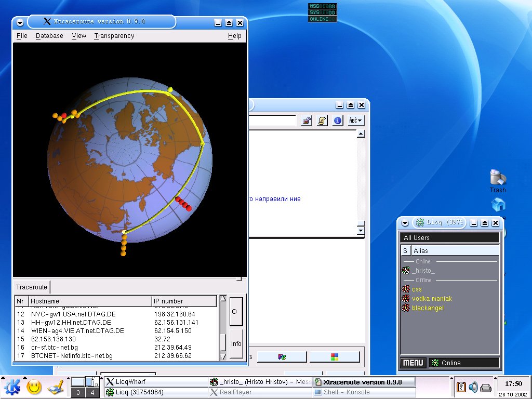
Task: Click the MENU button in Licq
Action: coord(413,363)
